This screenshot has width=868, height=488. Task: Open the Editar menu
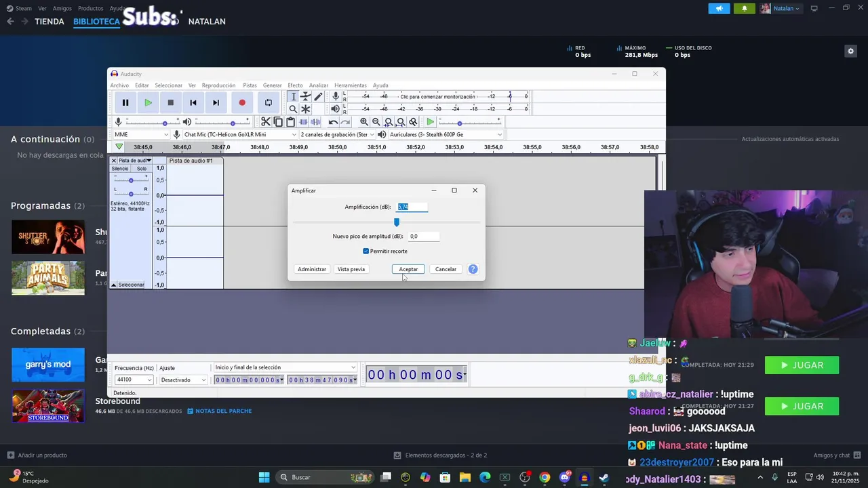(142, 85)
